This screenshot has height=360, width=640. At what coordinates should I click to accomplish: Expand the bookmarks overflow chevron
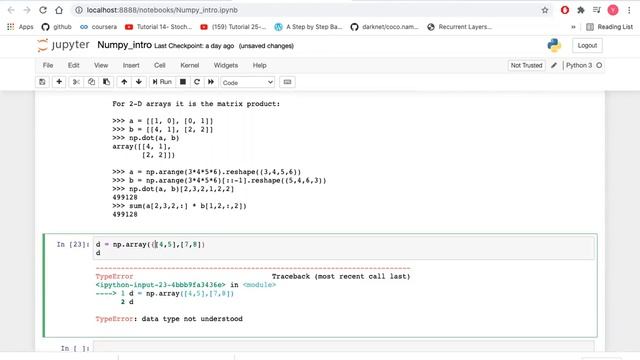tap(573, 27)
